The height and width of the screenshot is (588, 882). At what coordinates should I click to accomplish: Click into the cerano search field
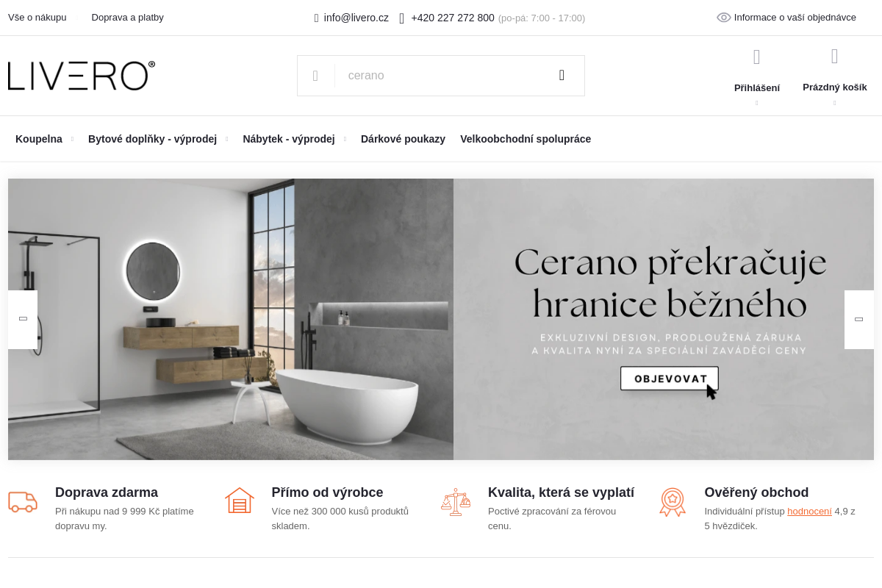(x=441, y=76)
